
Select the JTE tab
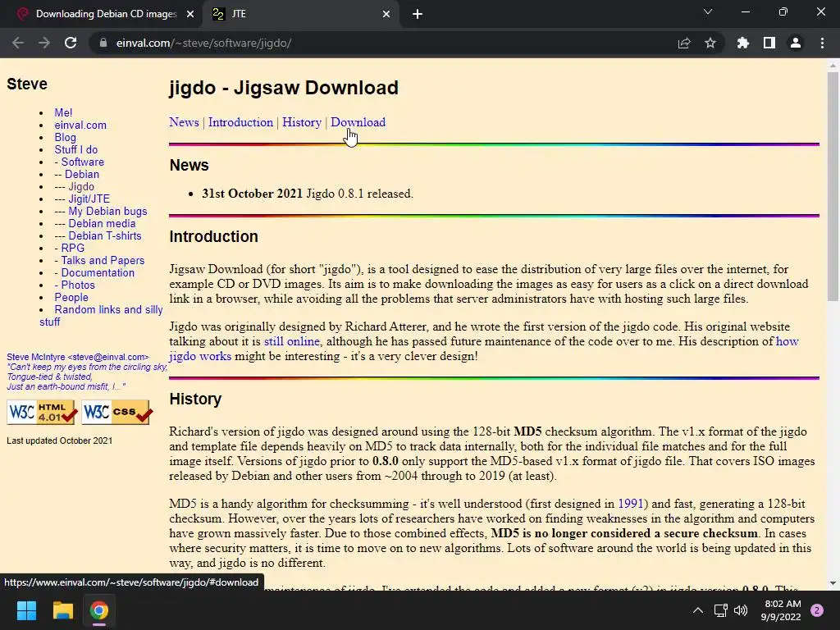301,14
